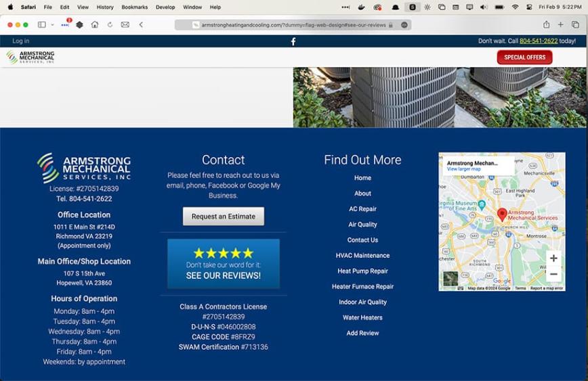Open the Window menu
588x381 pixels.
[x=192, y=7]
